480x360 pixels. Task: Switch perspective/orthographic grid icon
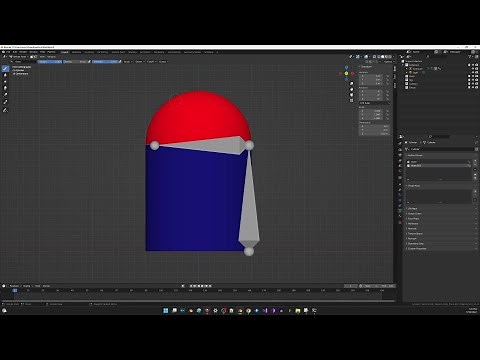[x=351, y=100]
